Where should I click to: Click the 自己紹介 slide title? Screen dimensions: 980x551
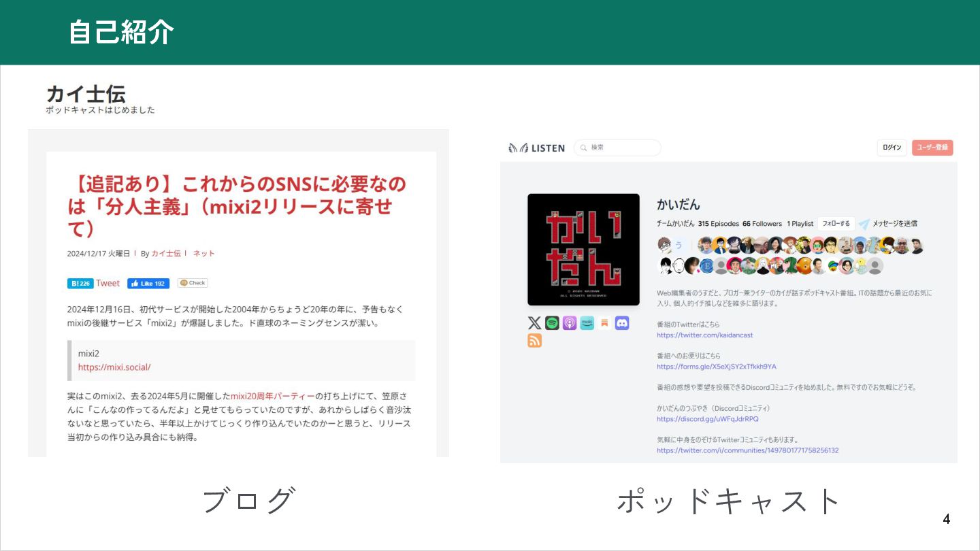click(121, 32)
